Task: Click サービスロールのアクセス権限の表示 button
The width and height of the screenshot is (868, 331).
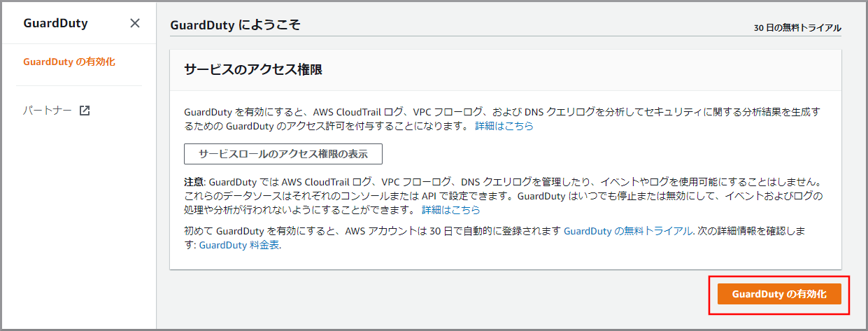Action: coord(283,154)
